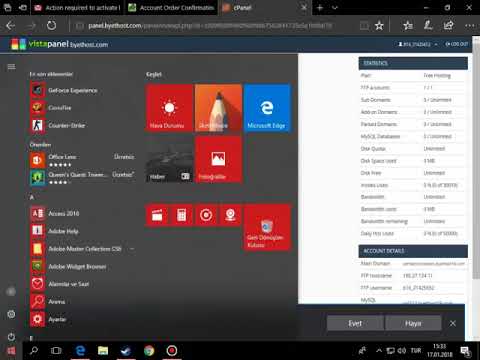Image resolution: width=480 pixels, height=360 pixels.
Task: Show hidden system tray icons chevron
Action: (379, 351)
